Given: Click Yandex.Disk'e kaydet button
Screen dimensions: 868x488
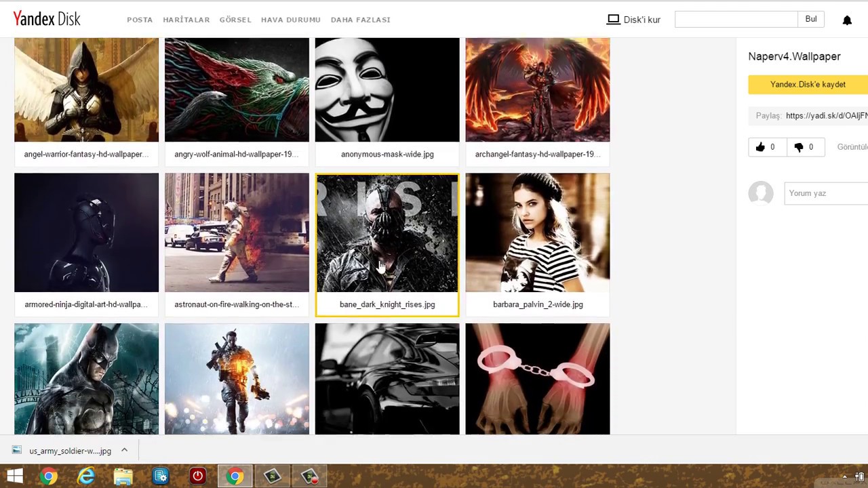Looking at the screenshot, I should 808,85.
